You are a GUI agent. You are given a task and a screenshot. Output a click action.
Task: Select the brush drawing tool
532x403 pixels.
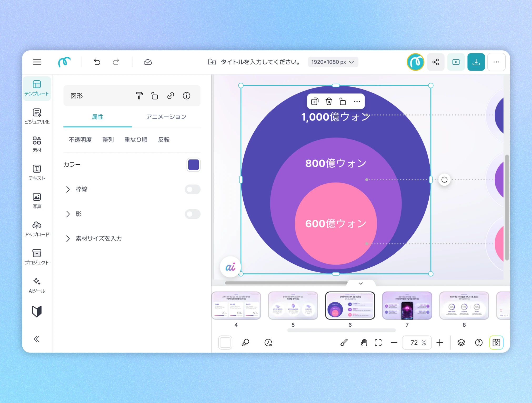[344, 342]
